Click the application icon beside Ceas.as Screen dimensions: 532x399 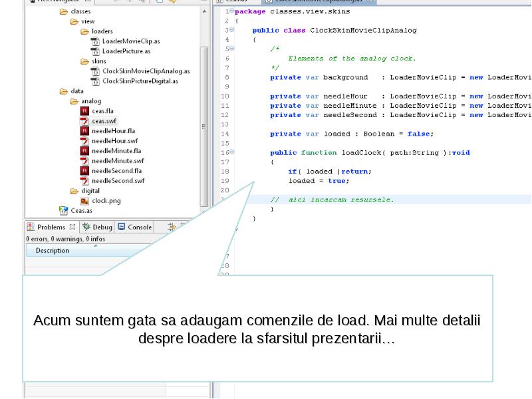click(63, 211)
